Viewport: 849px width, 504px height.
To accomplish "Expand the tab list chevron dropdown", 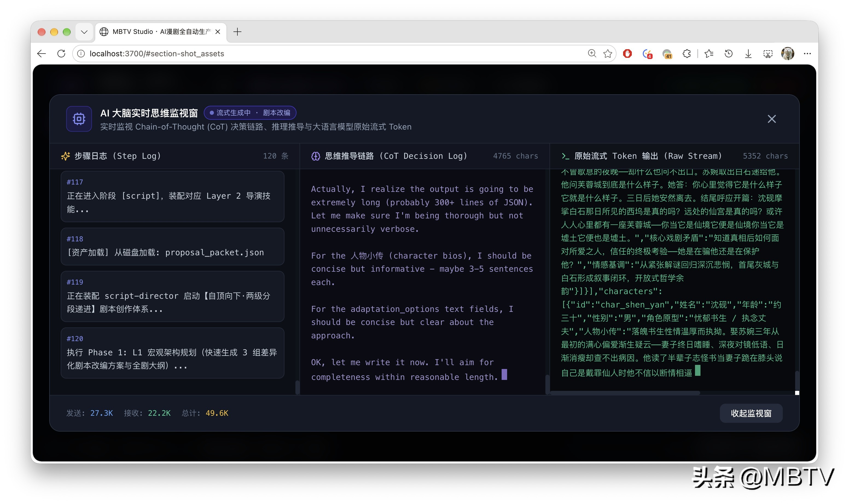I will [84, 32].
